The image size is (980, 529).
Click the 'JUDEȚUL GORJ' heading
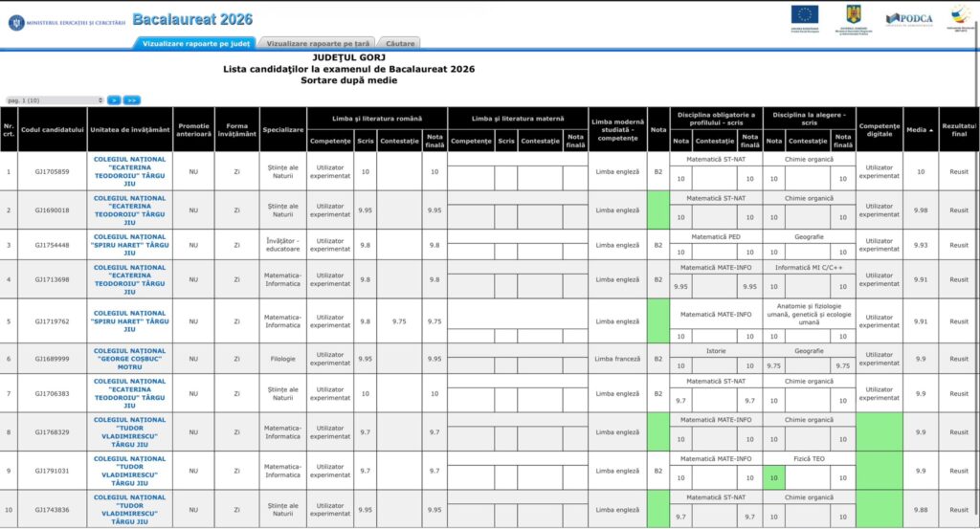tap(348, 57)
